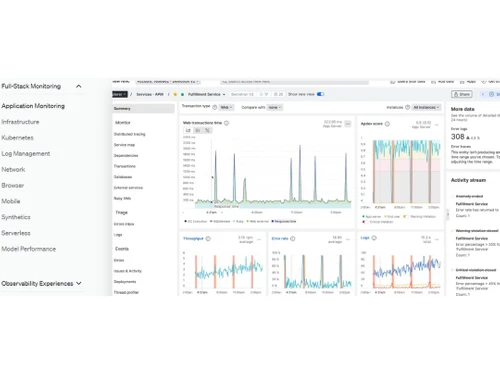
Task: Open the Fulfillment Service dropdown
Action: point(206,94)
